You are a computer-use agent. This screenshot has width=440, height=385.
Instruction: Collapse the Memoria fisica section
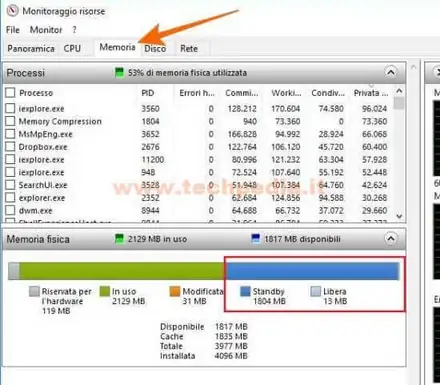click(391, 238)
